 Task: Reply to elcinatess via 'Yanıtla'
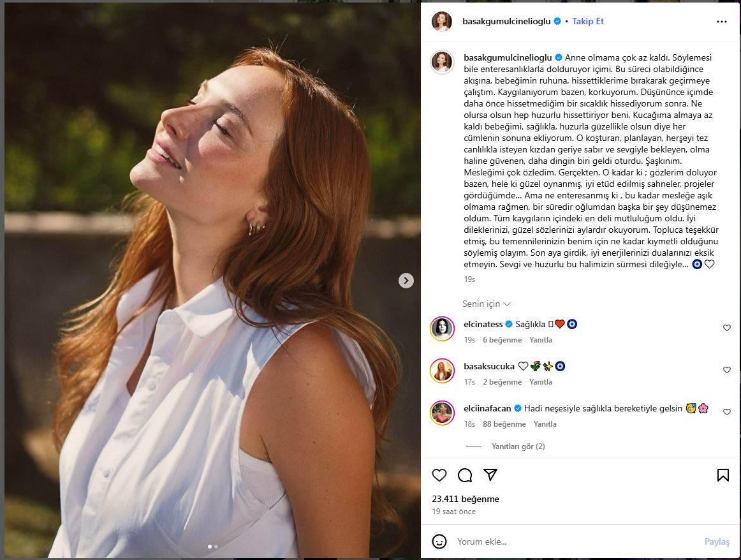point(541,340)
